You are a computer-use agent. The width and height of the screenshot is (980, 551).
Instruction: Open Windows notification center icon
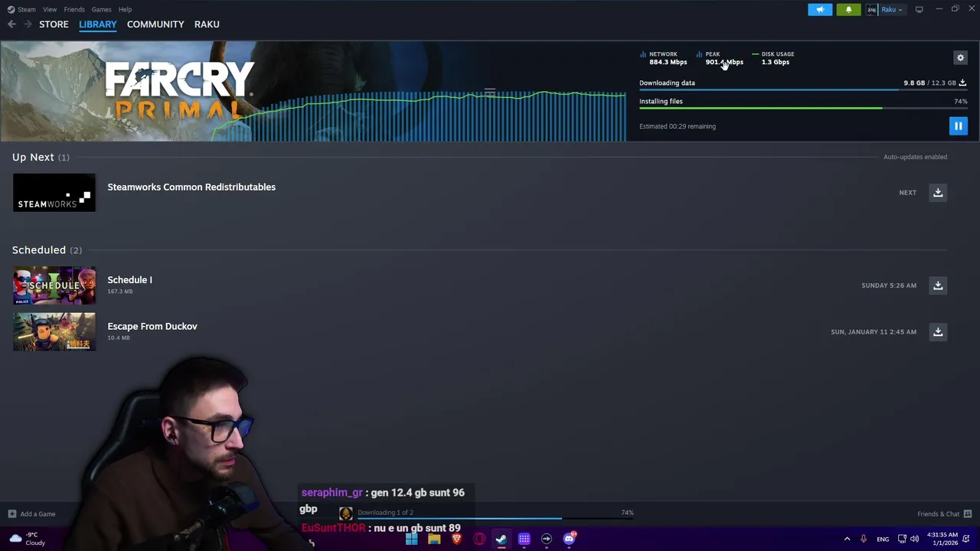966,539
